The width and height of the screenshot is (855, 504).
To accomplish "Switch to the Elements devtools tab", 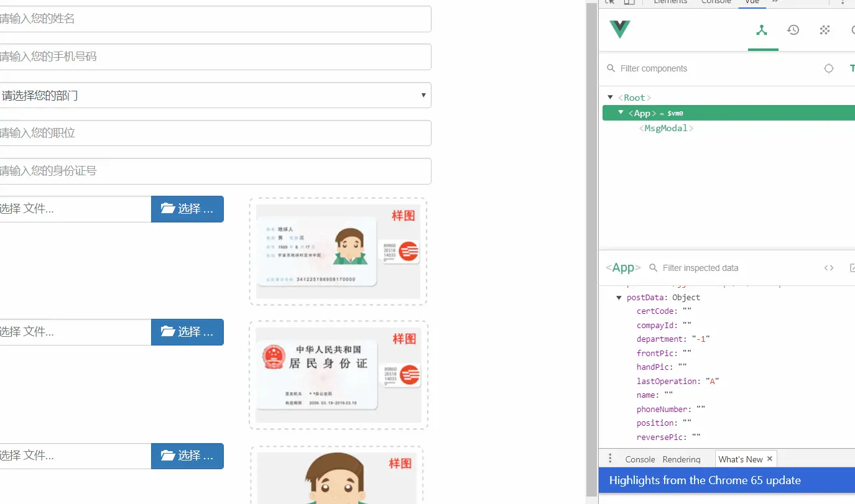I will pos(670,2).
